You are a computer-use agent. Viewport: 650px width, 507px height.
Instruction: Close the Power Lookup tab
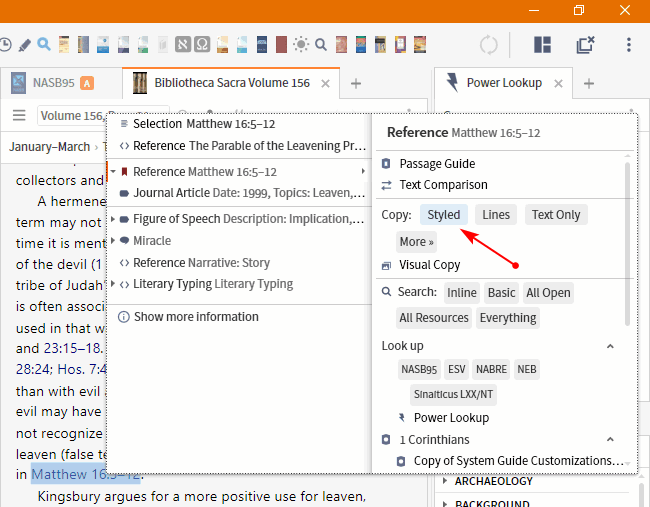(x=558, y=84)
